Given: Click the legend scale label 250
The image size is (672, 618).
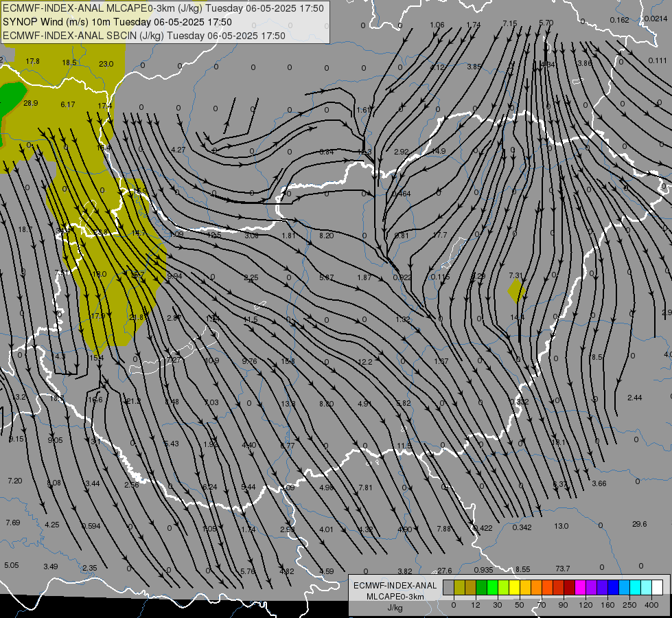Looking at the screenshot, I should 629,605.
